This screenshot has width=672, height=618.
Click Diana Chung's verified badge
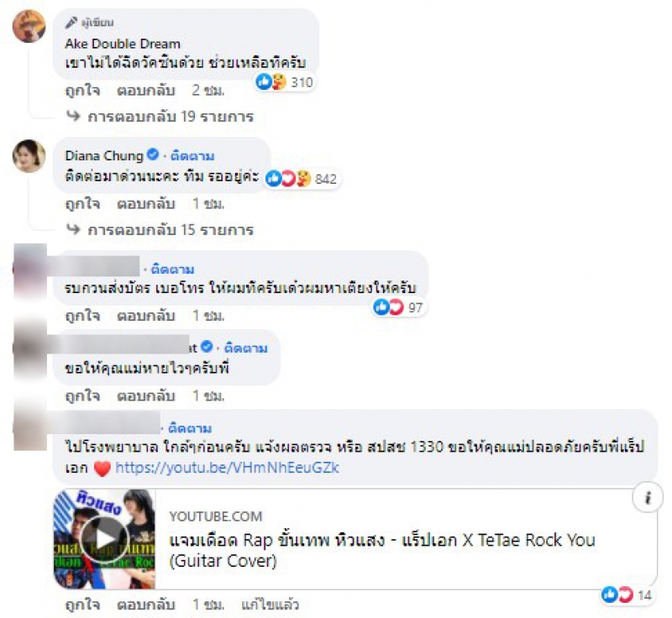(153, 154)
